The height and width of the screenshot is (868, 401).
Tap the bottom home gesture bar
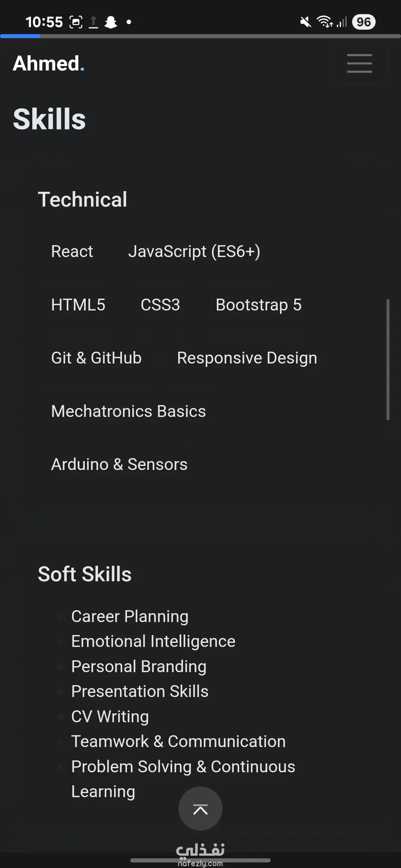(x=200, y=860)
